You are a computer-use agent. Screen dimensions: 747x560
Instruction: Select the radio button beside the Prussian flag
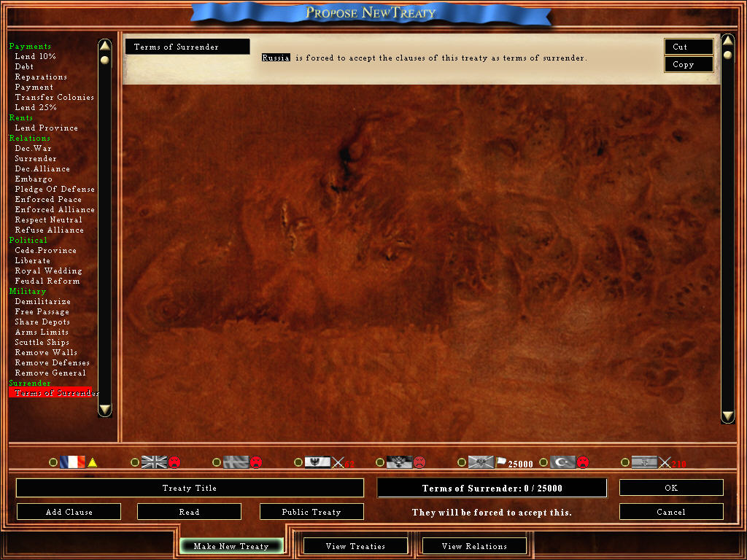(298, 462)
